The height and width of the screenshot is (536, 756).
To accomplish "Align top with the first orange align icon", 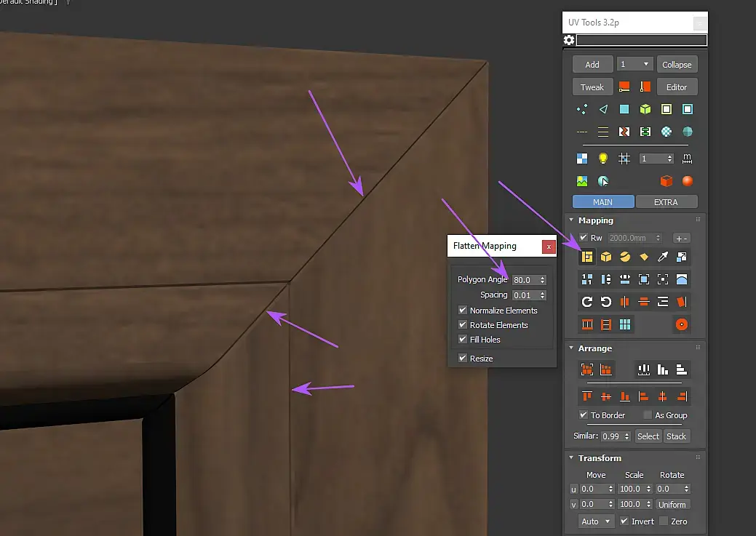I will tap(586, 396).
